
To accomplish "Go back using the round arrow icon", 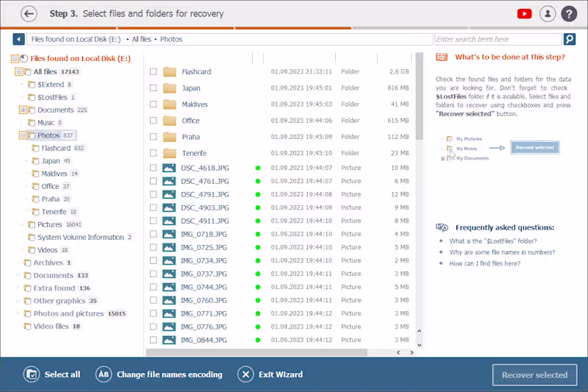I will [x=29, y=14].
